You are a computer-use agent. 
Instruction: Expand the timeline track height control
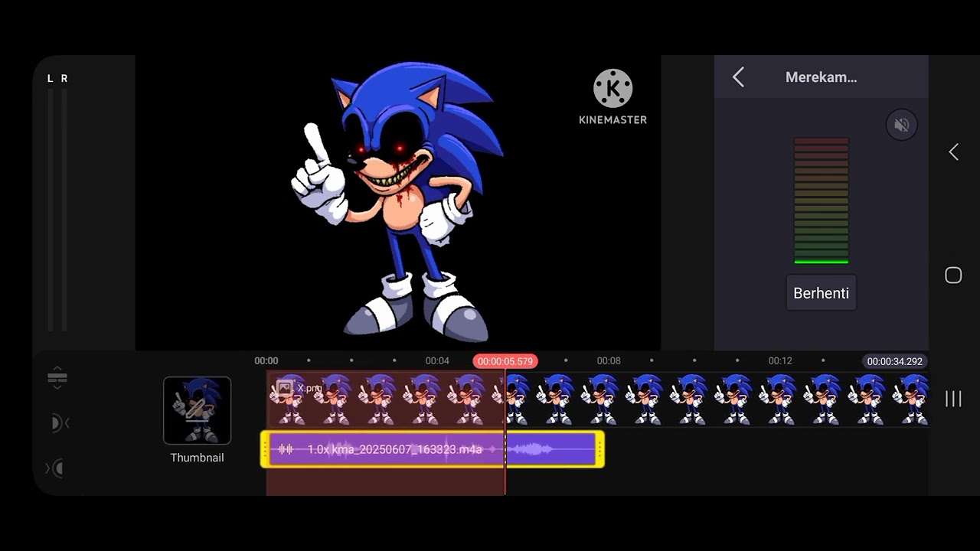click(x=57, y=377)
